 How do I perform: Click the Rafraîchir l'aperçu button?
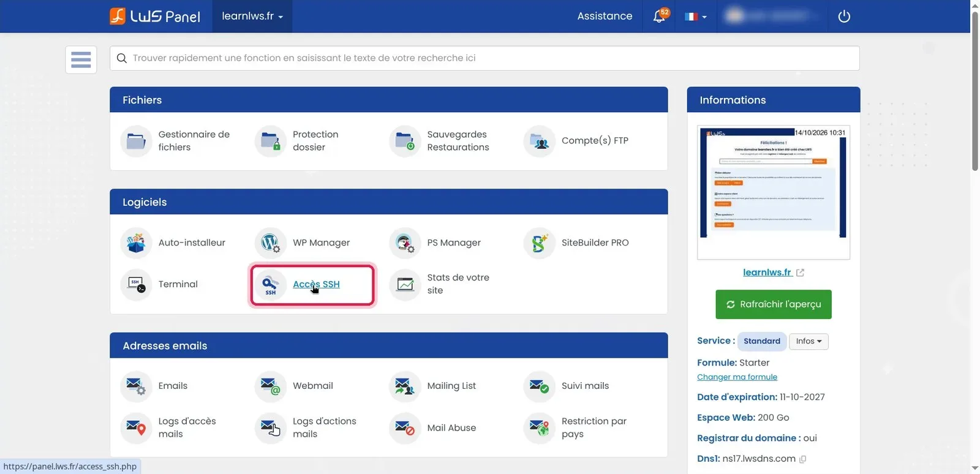point(774,304)
